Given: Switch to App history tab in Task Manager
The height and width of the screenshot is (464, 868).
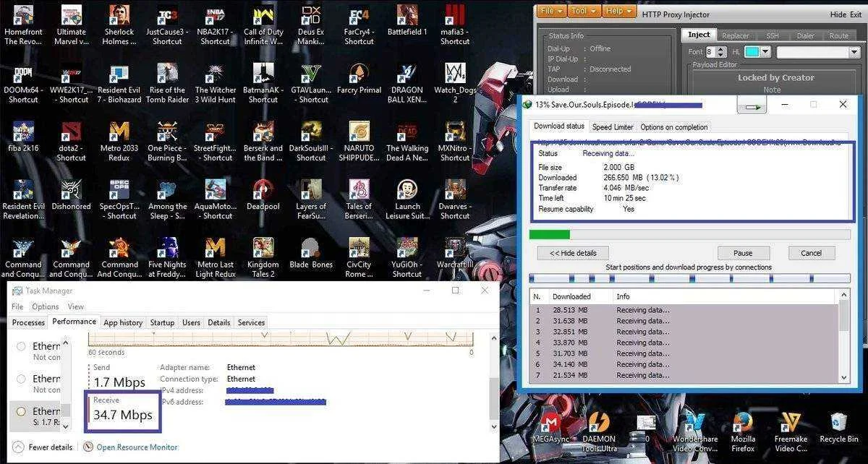Looking at the screenshot, I should (x=123, y=322).
